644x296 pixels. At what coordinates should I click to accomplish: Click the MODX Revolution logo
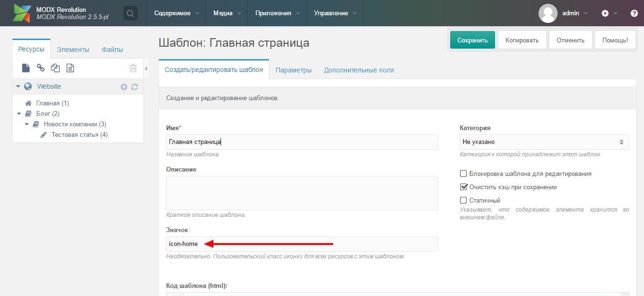(x=21, y=13)
